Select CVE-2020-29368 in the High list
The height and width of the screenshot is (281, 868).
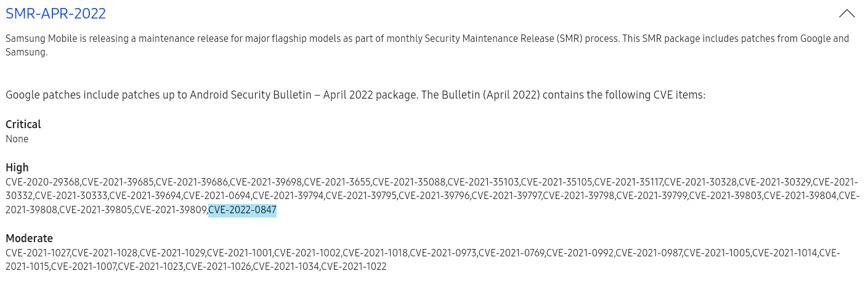pyautogui.click(x=43, y=182)
